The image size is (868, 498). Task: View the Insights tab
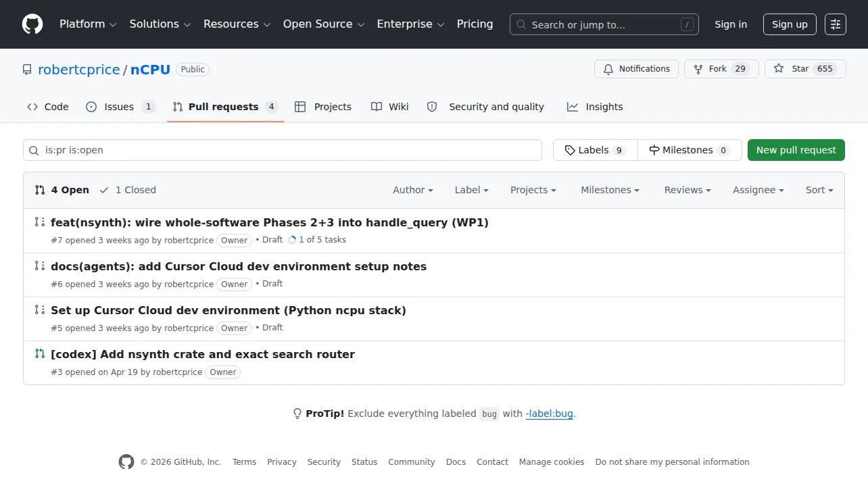coord(595,107)
